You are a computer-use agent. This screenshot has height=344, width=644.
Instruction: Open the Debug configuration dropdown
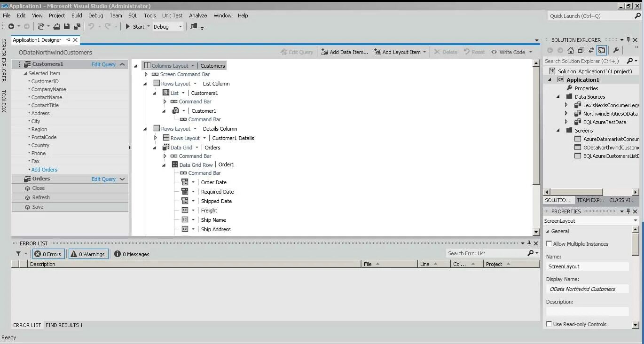180,27
